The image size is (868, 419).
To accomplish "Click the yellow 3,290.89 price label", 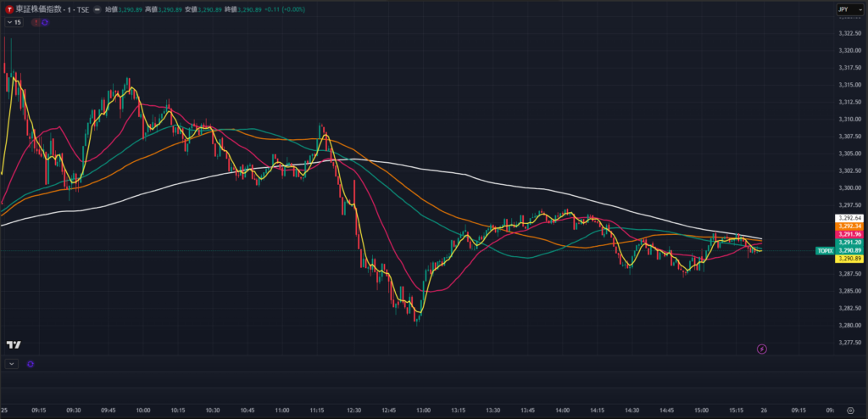I will [849, 259].
